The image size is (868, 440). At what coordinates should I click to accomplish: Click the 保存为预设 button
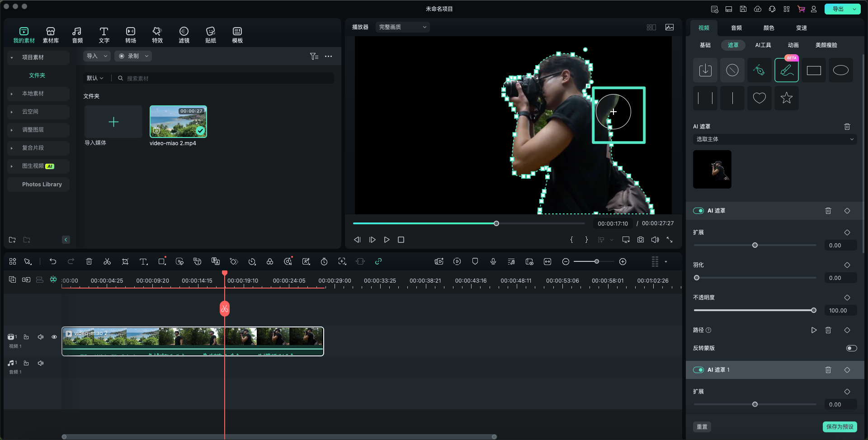coord(840,427)
